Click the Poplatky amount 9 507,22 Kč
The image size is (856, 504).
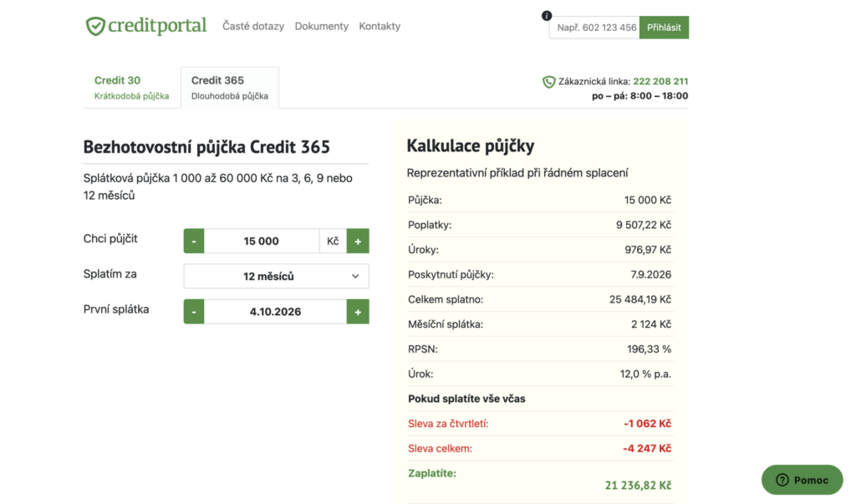pos(644,225)
